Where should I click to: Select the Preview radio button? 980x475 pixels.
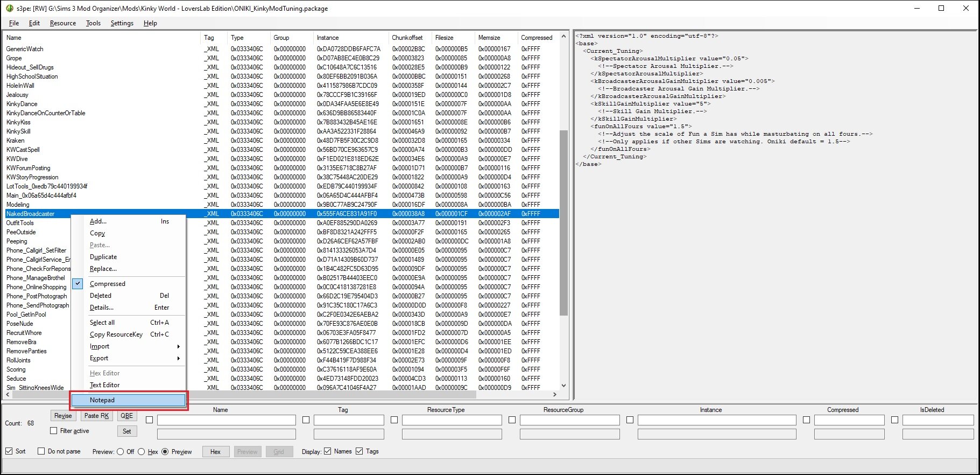point(165,452)
